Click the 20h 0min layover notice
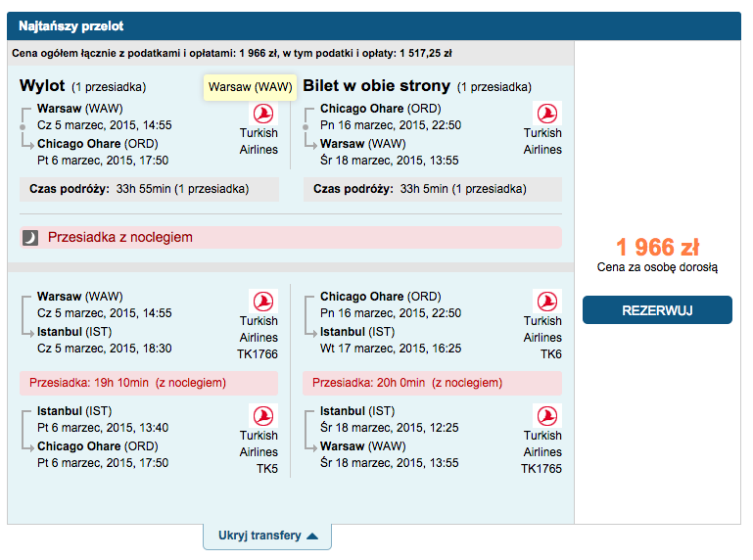The image size is (753, 560). tap(432, 383)
